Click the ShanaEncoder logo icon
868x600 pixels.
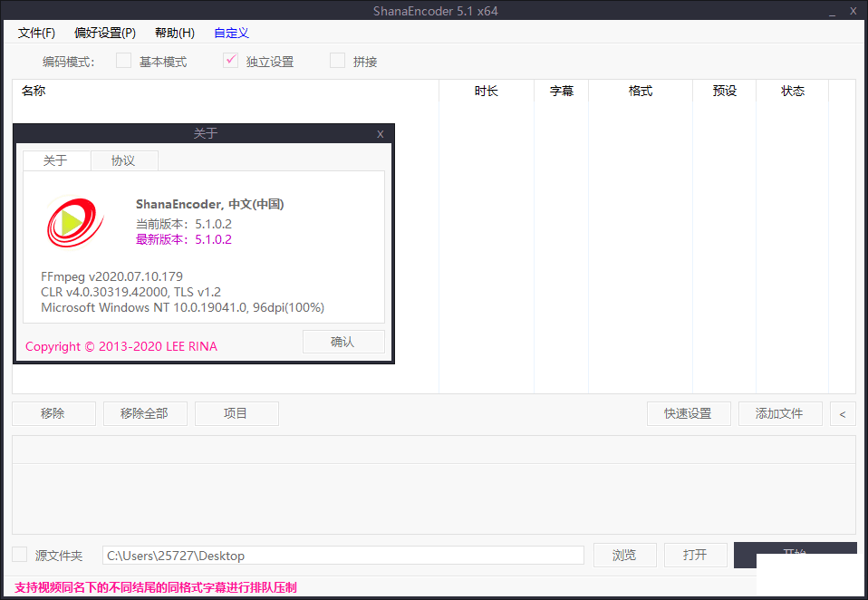pos(74,223)
